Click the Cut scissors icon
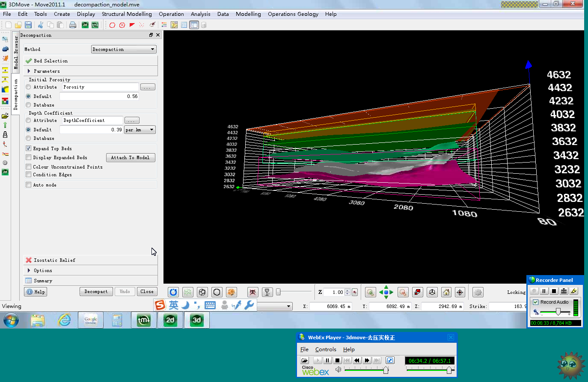This screenshot has width=588, height=382. pyautogui.click(x=41, y=25)
